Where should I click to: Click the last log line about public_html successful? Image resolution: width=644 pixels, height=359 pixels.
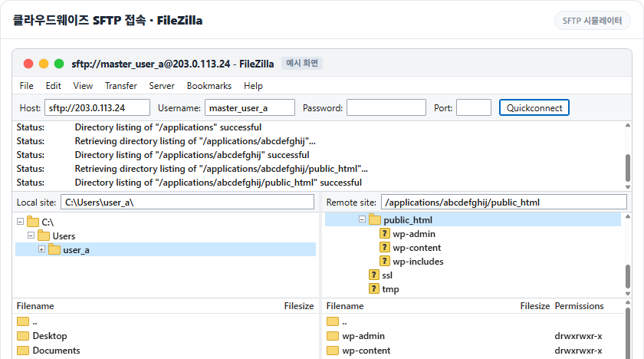pyautogui.click(x=218, y=183)
